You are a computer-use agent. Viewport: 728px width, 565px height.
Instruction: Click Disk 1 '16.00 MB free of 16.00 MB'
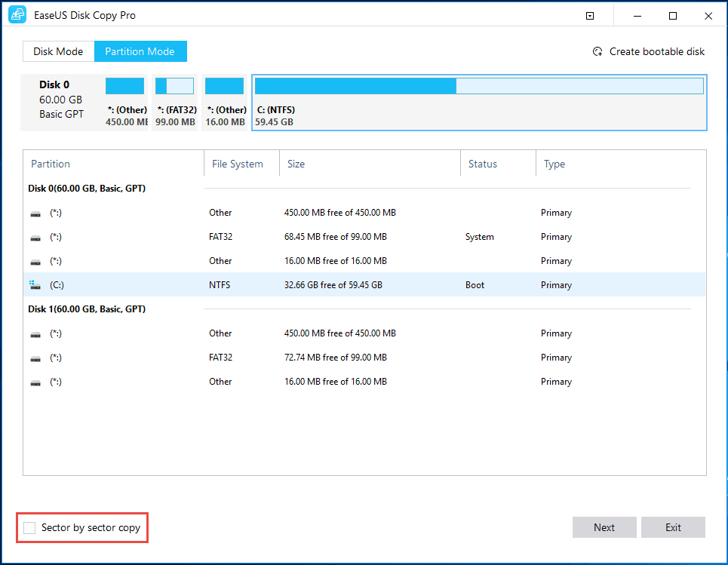pos(336,382)
